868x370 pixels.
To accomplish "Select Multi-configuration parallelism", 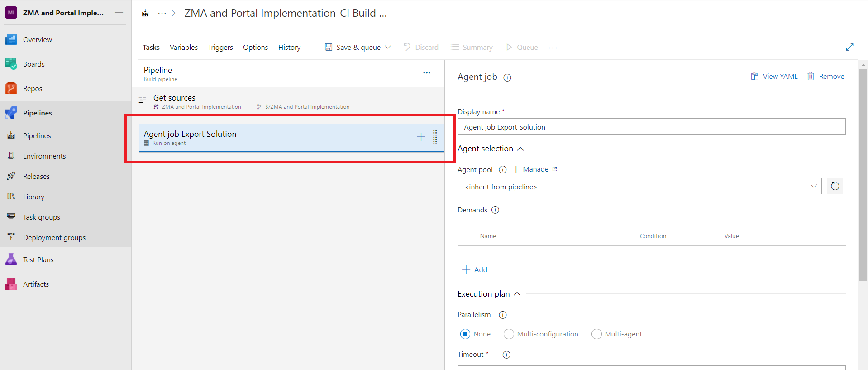I will click(509, 334).
